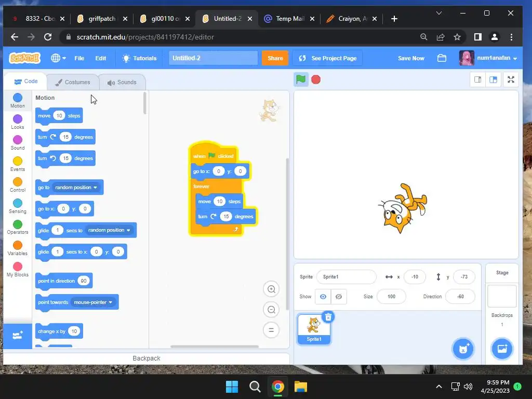Select the Sprite1 thumbnail
Viewport: 532px width, 399px height.
[314, 329]
